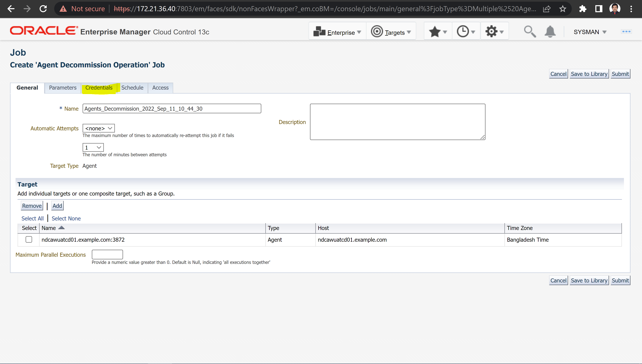Image resolution: width=642 pixels, height=364 pixels.
Task: Click the Maximum Parallel Executions field
Action: pyautogui.click(x=107, y=255)
